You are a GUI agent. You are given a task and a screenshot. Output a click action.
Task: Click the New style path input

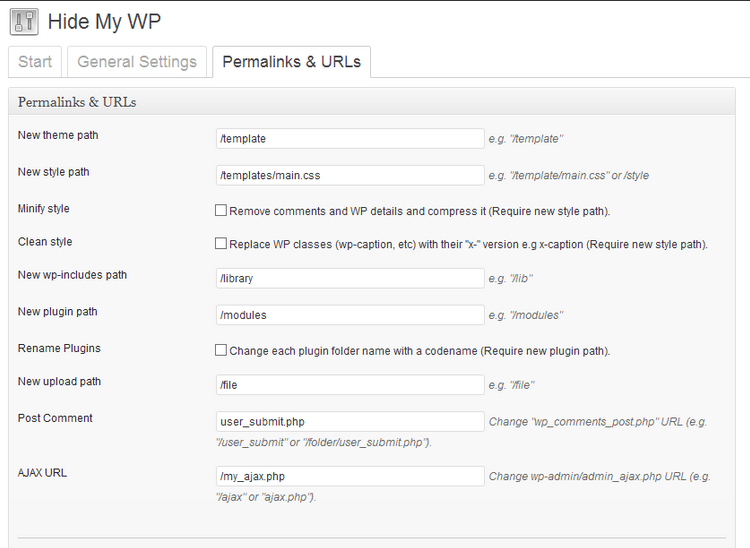pos(350,175)
